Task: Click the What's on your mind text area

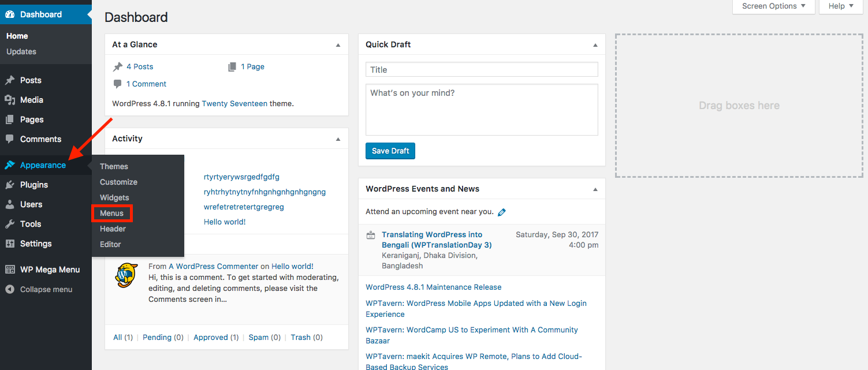Action: pyautogui.click(x=482, y=110)
